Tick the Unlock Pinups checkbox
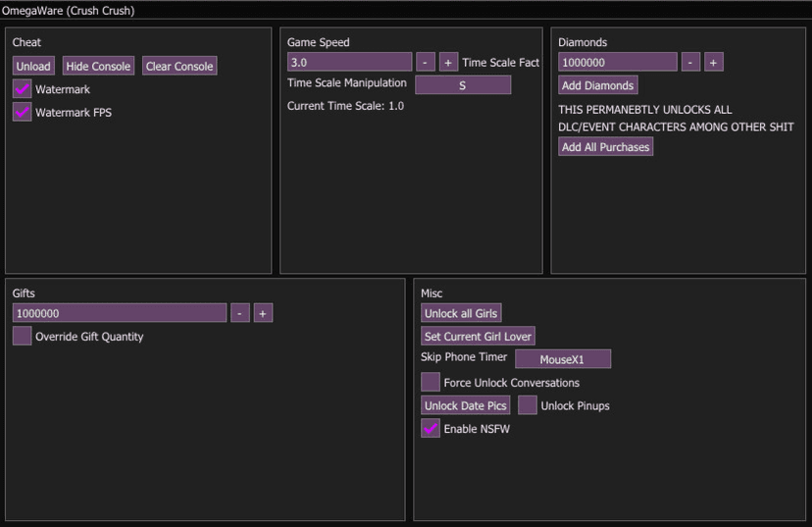 pos(527,405)
